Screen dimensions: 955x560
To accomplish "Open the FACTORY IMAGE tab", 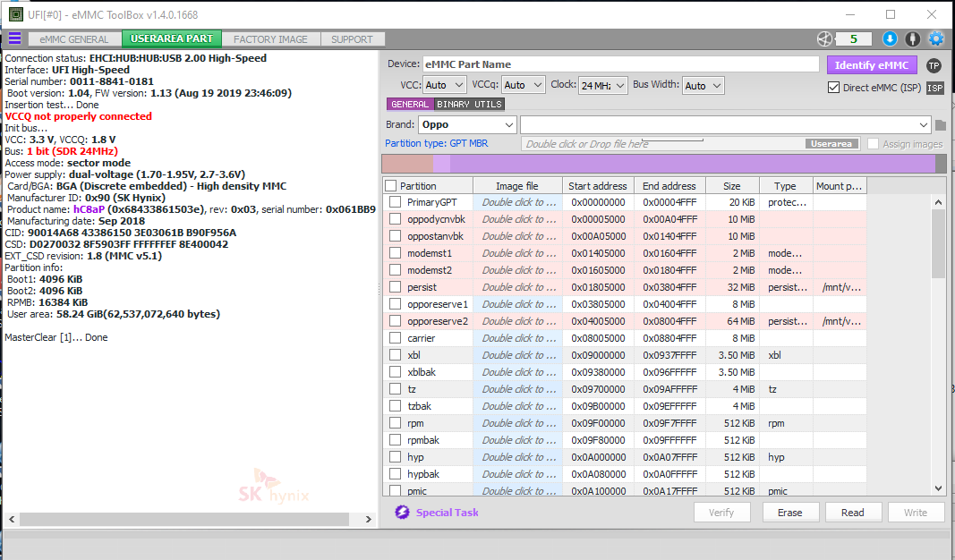I will pyautogui.click(x=270, y=39).
